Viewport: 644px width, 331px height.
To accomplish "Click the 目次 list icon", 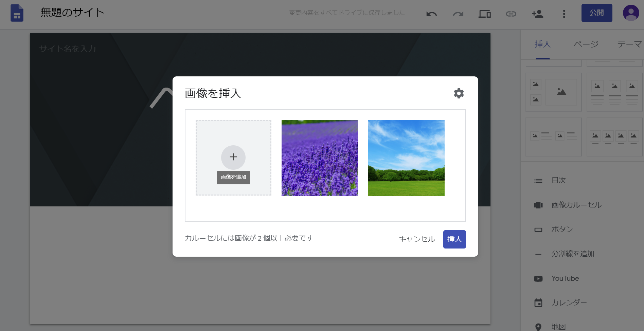I will [538, 181].
